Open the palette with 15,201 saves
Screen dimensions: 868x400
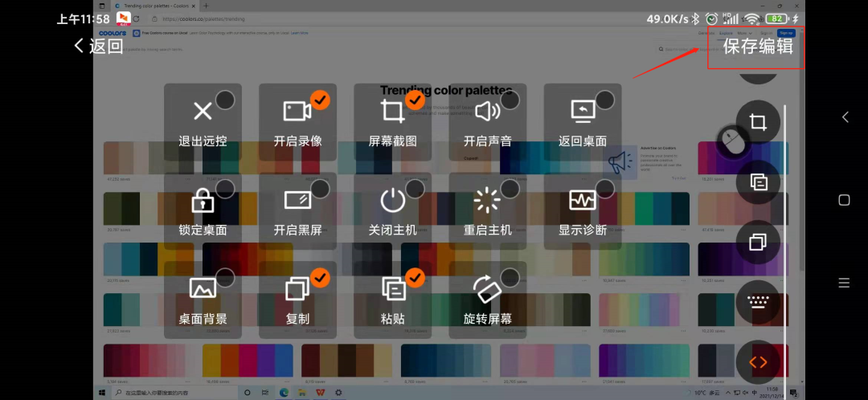coord(743,159)
